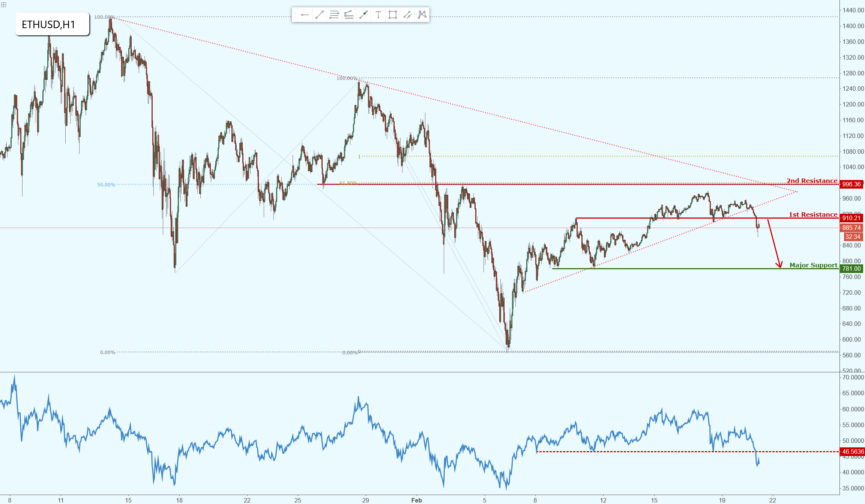Click the 61.80% Fibonacci level label
The image size is (865, 504).
pos(348,183)
